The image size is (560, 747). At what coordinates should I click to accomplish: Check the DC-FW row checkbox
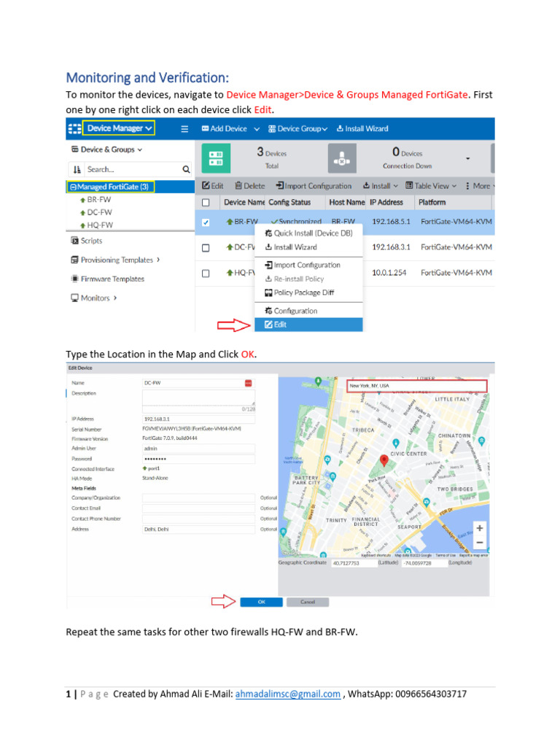coord(206,248)
